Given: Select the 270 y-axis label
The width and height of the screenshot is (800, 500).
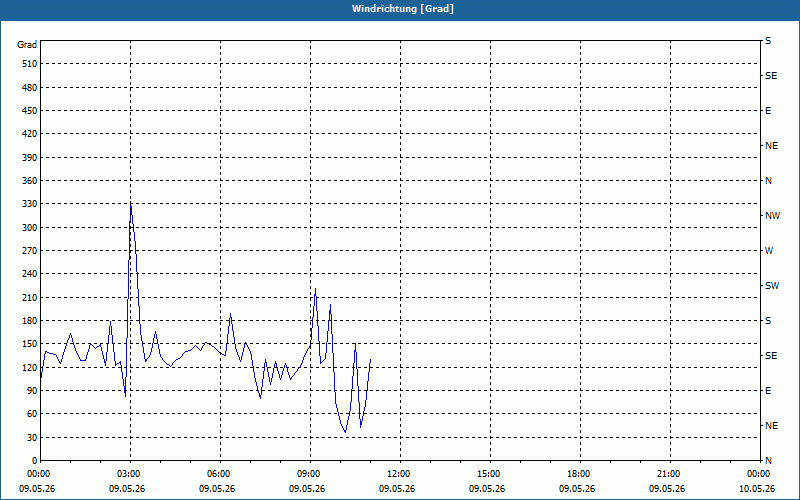Looking at the screenshot, I should 29,251.
